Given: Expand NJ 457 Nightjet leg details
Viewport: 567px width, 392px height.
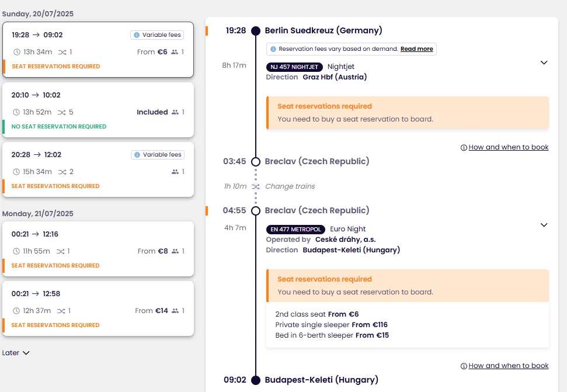Looking at the screenshot, I should click(x=544, y=63).
